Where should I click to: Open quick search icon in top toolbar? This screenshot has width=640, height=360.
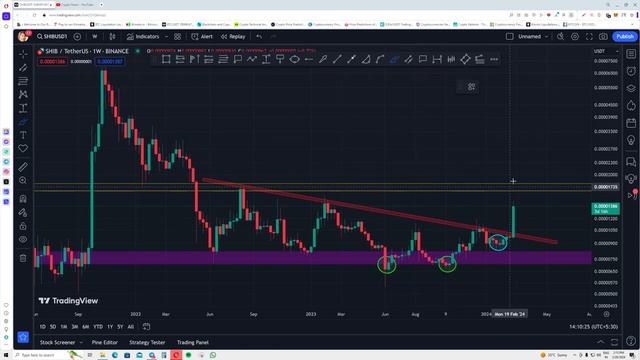pyautogui.click(x=560, y=37)
